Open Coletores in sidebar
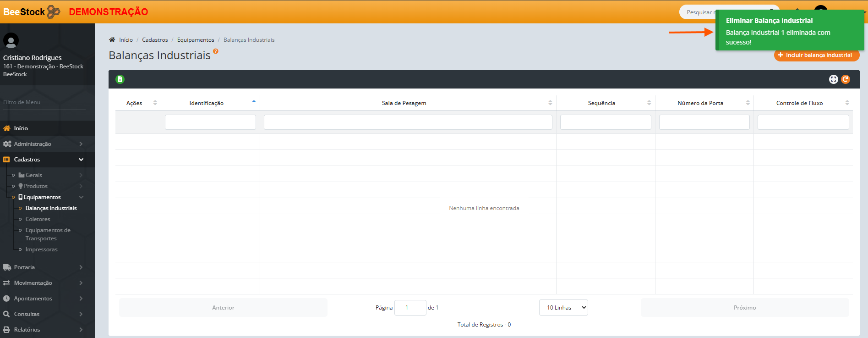868x338 pixels. pos(38,219)
